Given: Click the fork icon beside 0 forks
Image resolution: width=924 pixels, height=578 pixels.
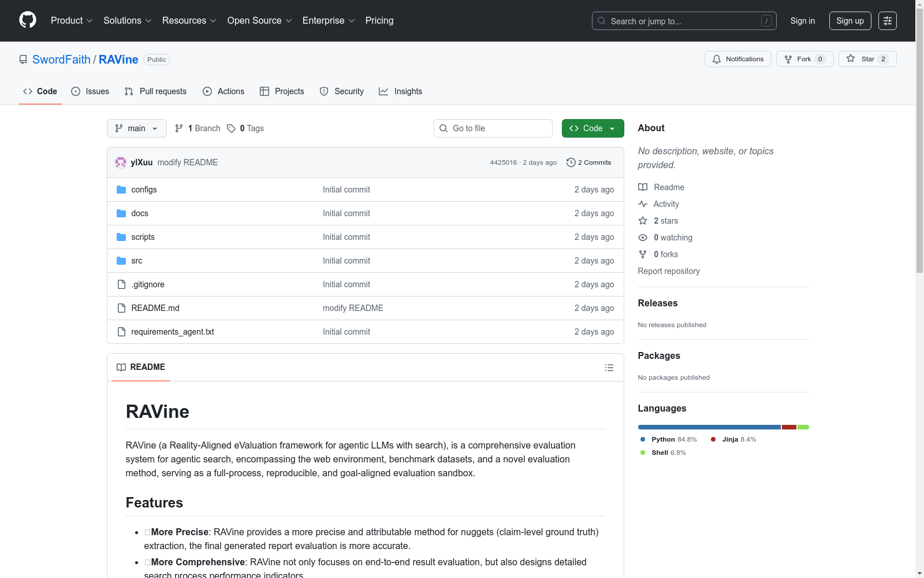Looking at the screenshot, I should click(x=643, y=254).
